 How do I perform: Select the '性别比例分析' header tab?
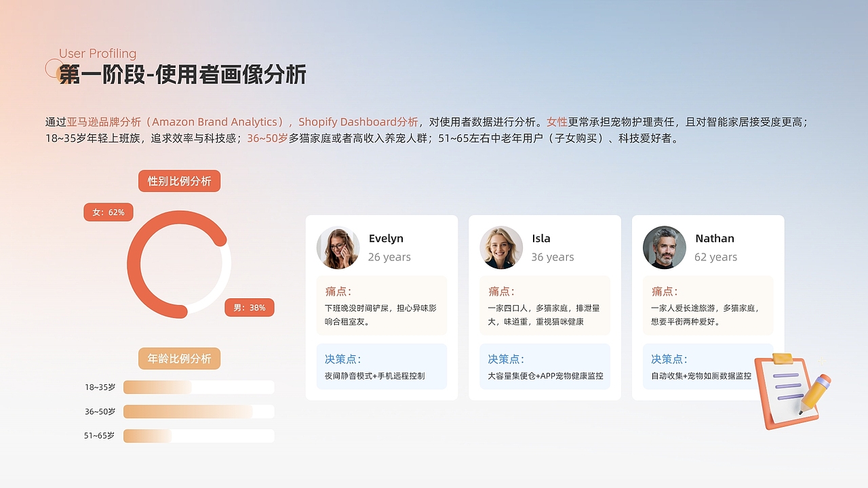179,181
